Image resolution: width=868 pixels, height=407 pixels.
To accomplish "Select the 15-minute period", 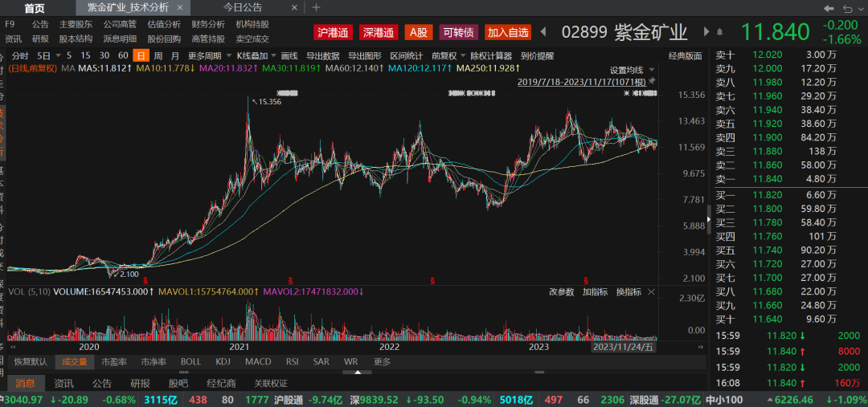I will 85,56.
